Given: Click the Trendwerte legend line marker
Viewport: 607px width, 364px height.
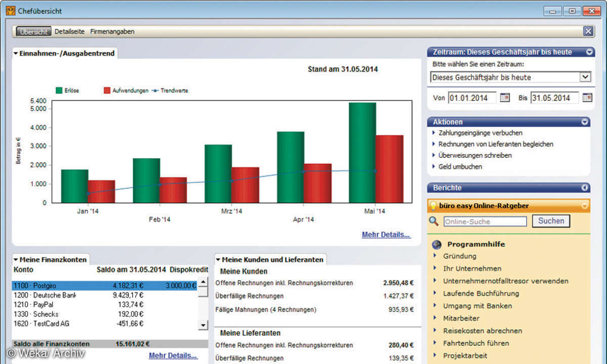Looking at the screenshot, I should [x=155, y=90].
